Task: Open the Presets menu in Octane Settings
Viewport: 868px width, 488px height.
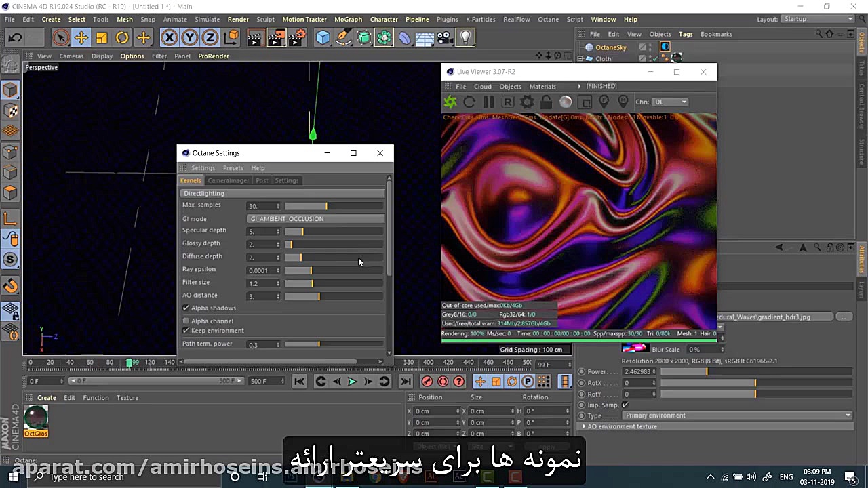Action: pos(233,167)
